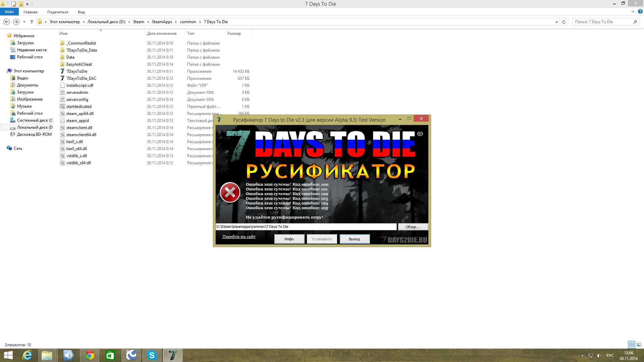Click the speaker app taskbar icon
The width and height of the screenshot is (644, 362).
(x=68, y=355)
